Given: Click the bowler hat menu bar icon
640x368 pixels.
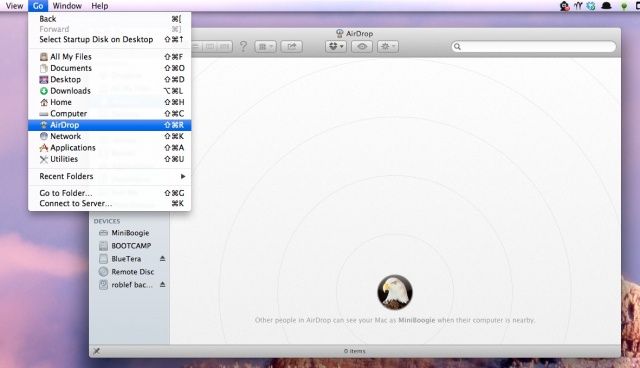Looking at the screenshot, I should [x=607, y=6].
